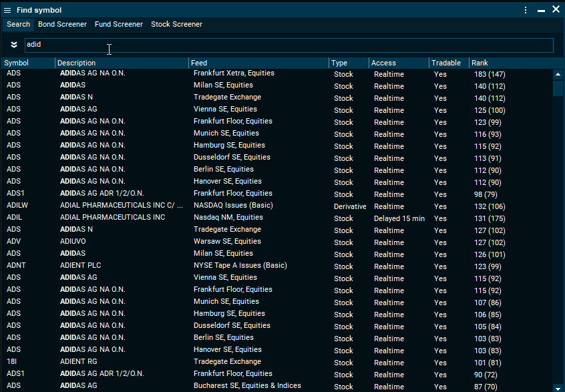565x392 pixels.
Task: Expand the double-chevron search options
Action: point(14,45)
